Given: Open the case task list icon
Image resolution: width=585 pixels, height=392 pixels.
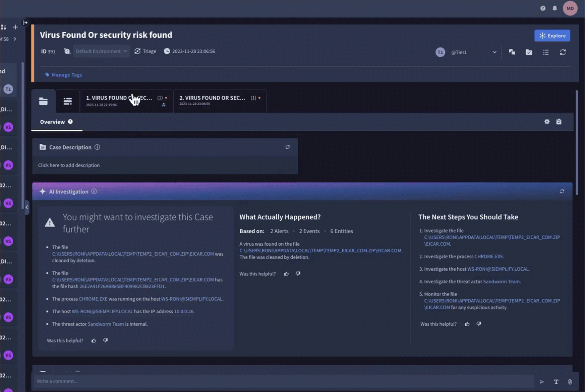Looking at the screenshot, I should [x=546, y=52].
